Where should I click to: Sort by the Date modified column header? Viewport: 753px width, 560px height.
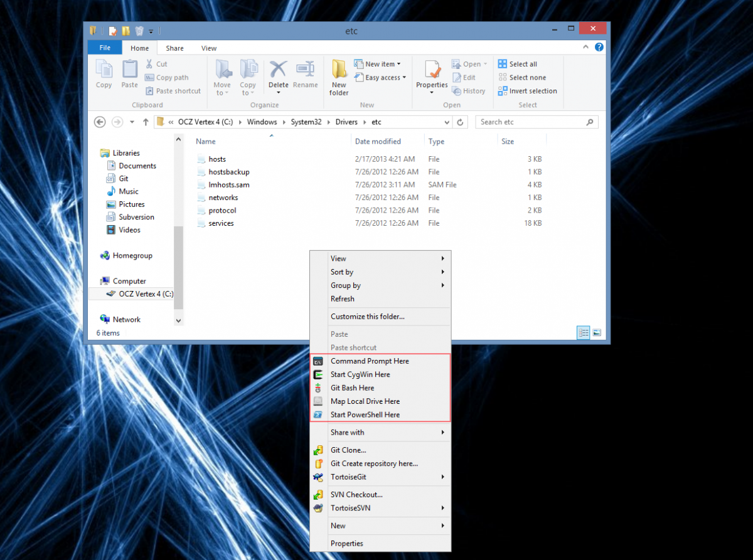(x=378, y=141)
